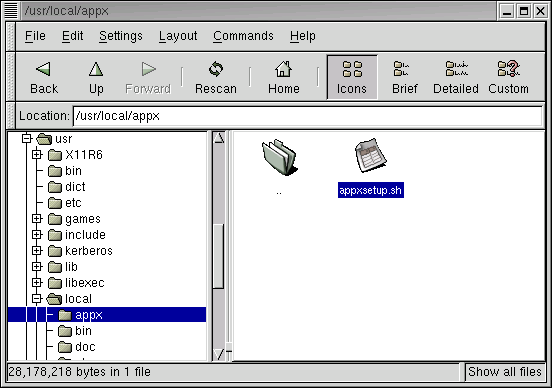Open the File menu

[35, 36]
